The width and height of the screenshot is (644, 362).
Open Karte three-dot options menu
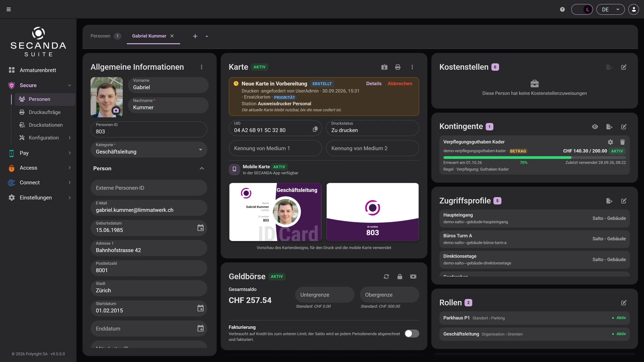(x=412, y=67)
